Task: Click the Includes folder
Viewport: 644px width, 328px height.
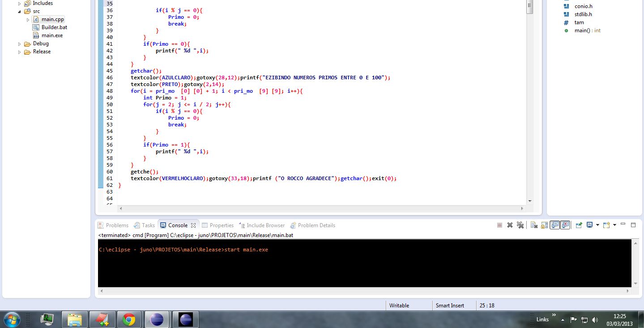Action: [x=43, y=3]
